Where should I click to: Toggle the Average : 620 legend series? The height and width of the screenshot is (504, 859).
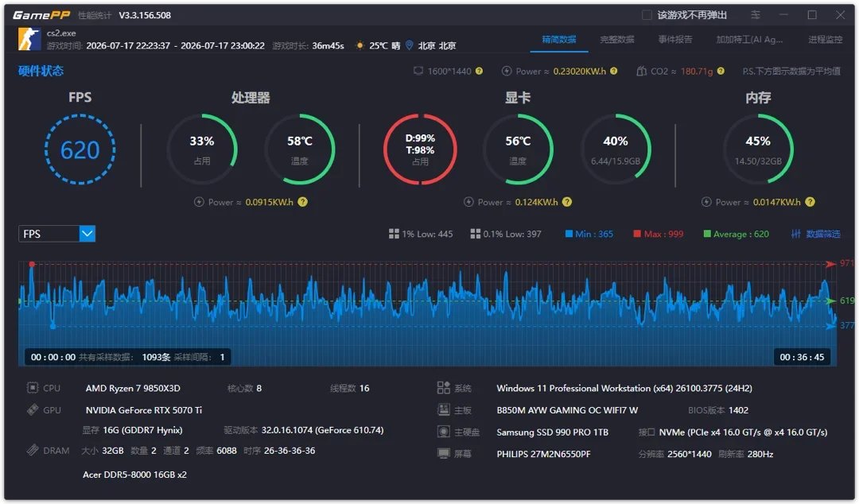tap(736, 234)
